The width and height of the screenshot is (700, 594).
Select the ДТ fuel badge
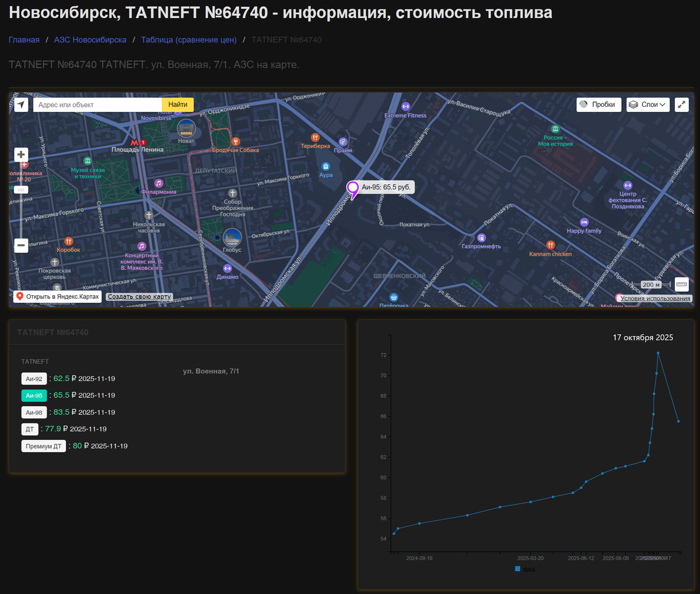tap(30, 429)
